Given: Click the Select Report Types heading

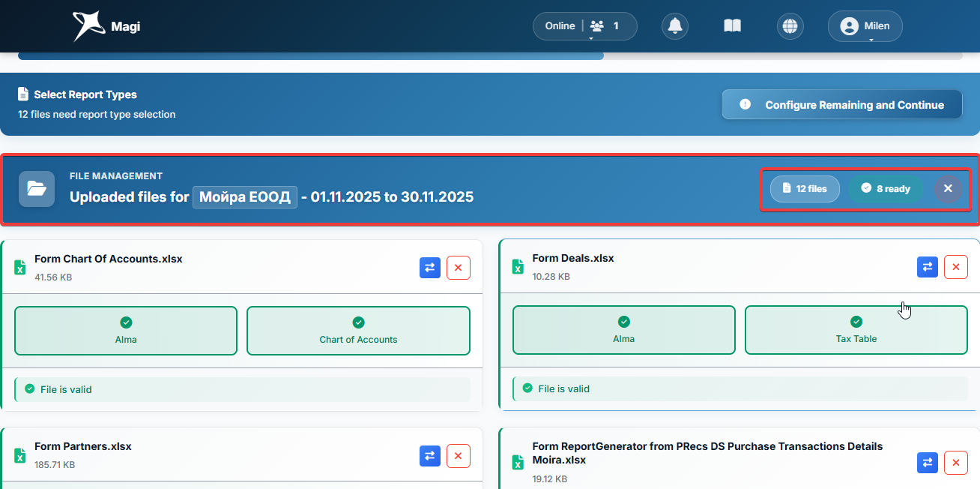Looking at the screenshot, I should (85, 94).
